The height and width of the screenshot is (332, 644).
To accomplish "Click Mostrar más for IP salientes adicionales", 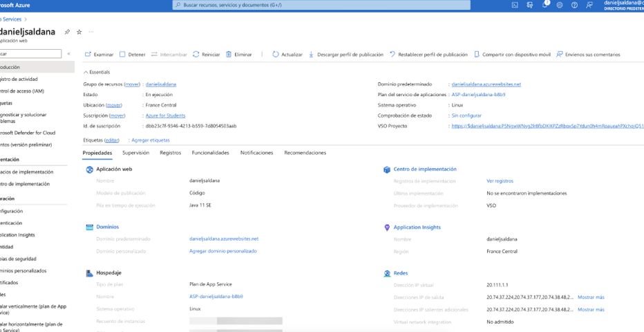I will [591, 309].
